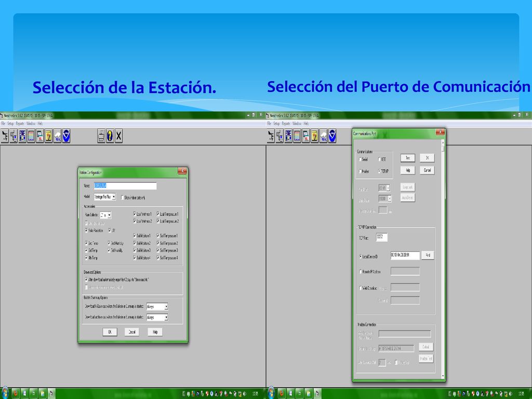Viewport: 532px width, 399px height.
Task: Click the station Name input field
Action: coord(125,185)
